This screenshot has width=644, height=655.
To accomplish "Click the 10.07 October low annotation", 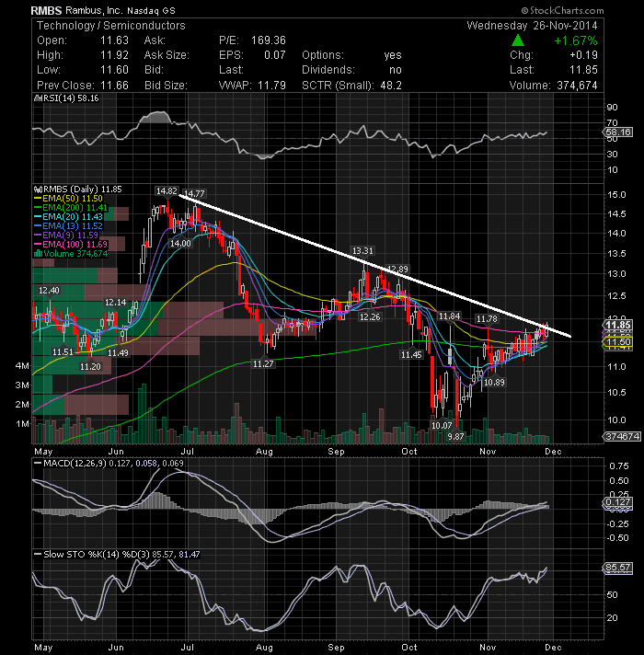I will click(x=442, y=425).
